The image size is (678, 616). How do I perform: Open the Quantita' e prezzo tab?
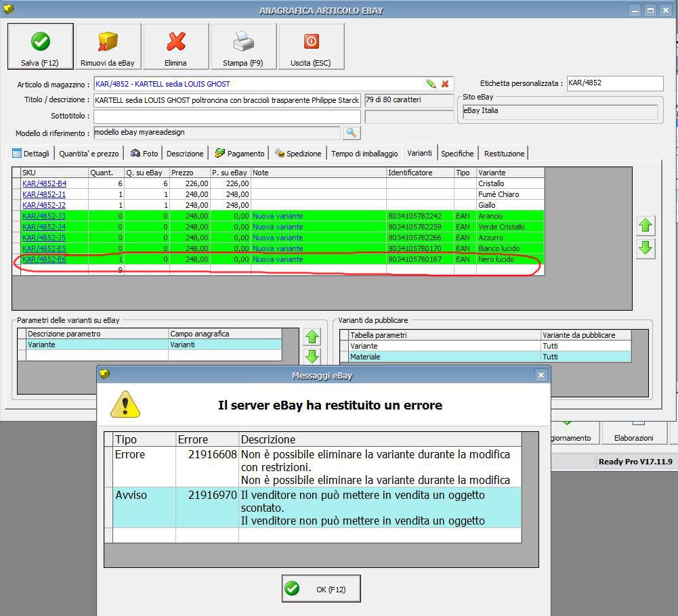(89, 154)
